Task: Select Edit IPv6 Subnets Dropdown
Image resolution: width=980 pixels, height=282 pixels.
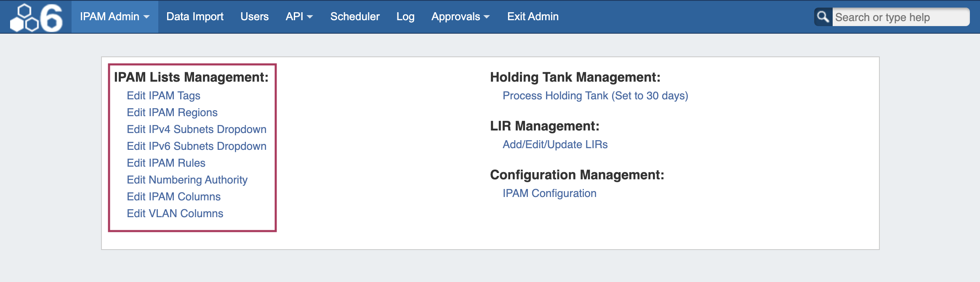Action: click(x=197, y=146)
